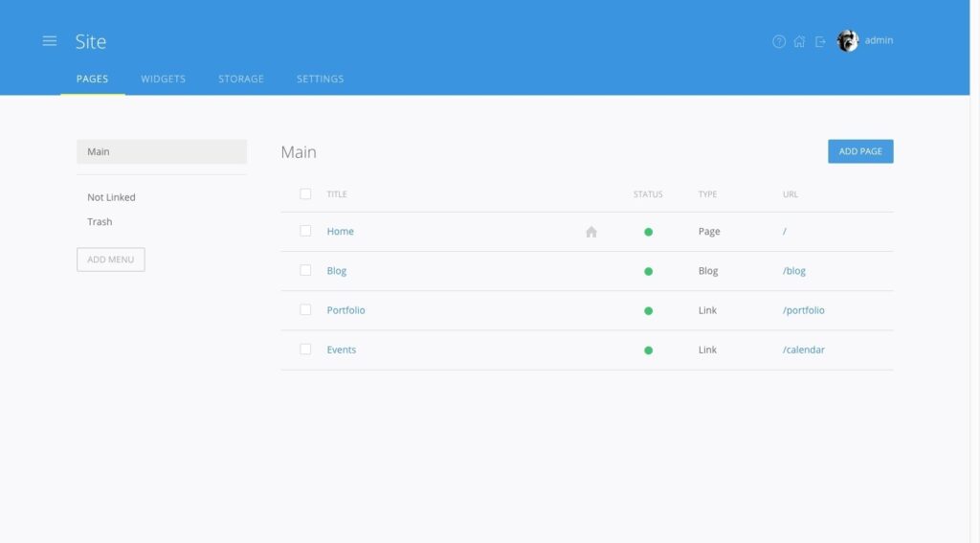Toggle the green status dot for Blog
Viewport: 980px width, 543px height.
[x=648, y=271]
